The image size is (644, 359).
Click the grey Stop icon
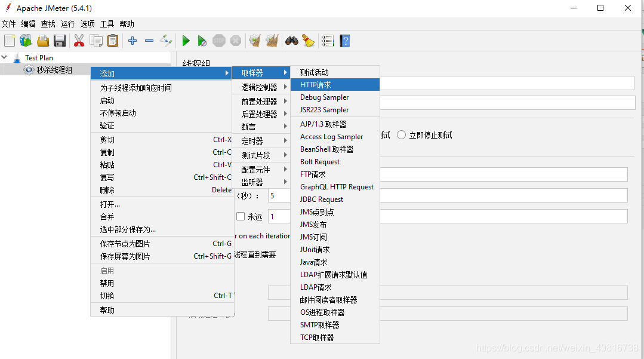click(219, 41)
